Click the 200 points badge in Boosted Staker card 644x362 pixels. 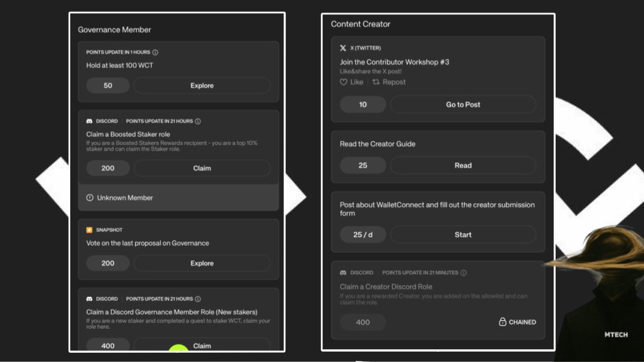[108, 168]
